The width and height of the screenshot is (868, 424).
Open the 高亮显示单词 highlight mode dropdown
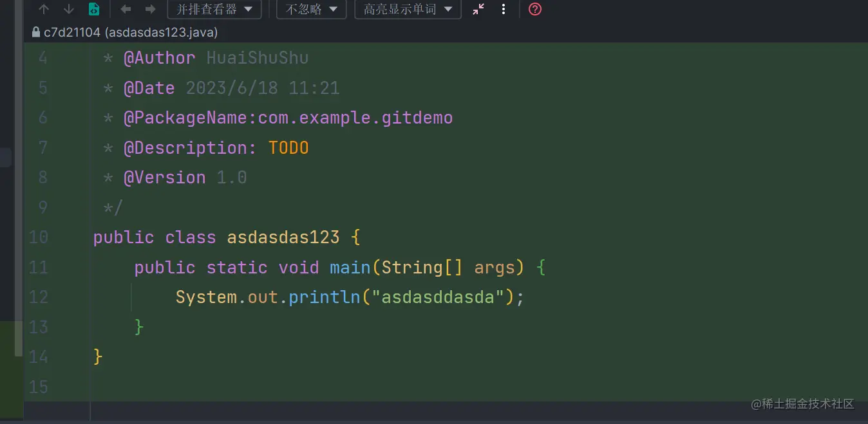(408, 10)
